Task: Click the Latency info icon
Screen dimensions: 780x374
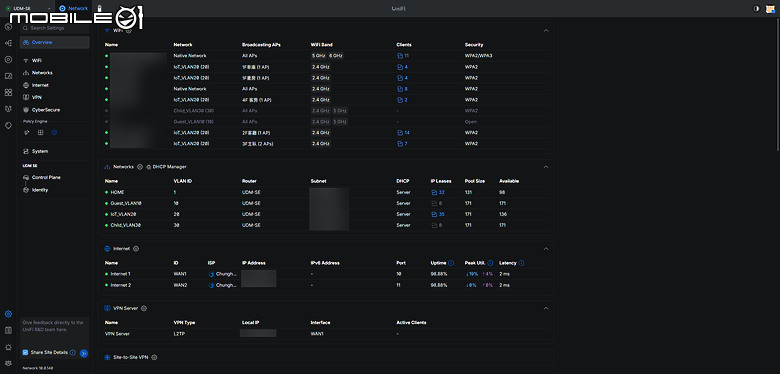Action: 521,263
